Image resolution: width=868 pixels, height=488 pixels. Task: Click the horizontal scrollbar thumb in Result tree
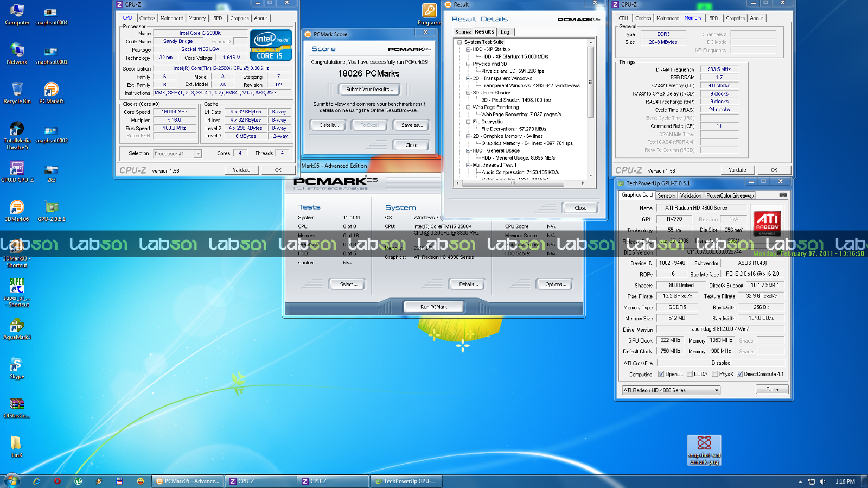513,183
